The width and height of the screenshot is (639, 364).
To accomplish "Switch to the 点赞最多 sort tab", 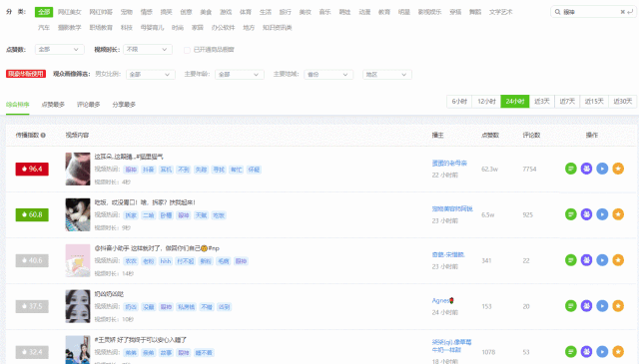I will [x=53, y=105].
